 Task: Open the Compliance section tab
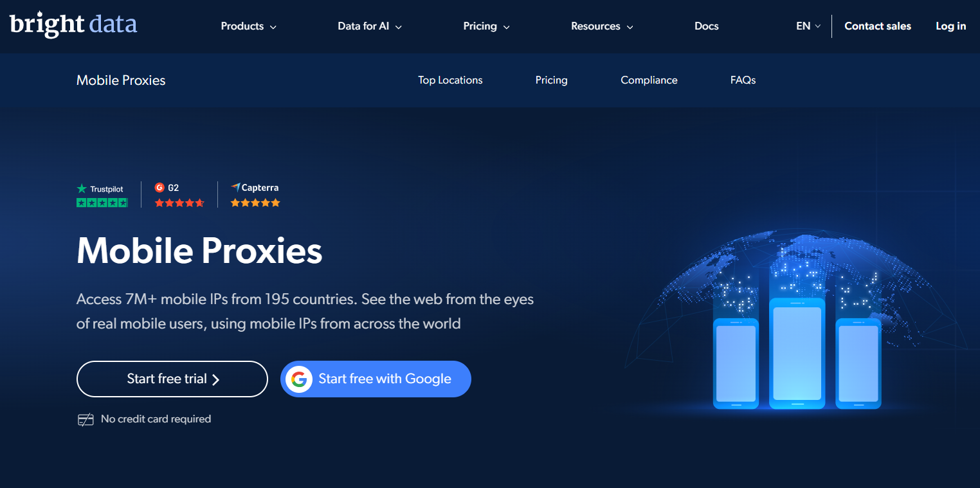click(649, 80)
